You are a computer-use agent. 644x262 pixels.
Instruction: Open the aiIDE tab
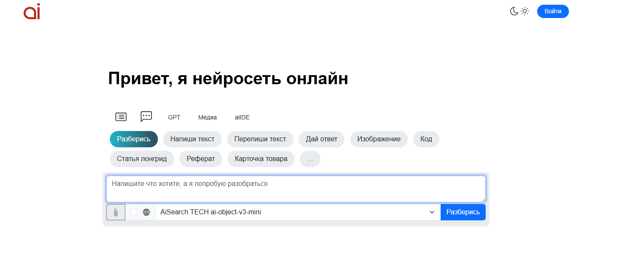point(242,117)
